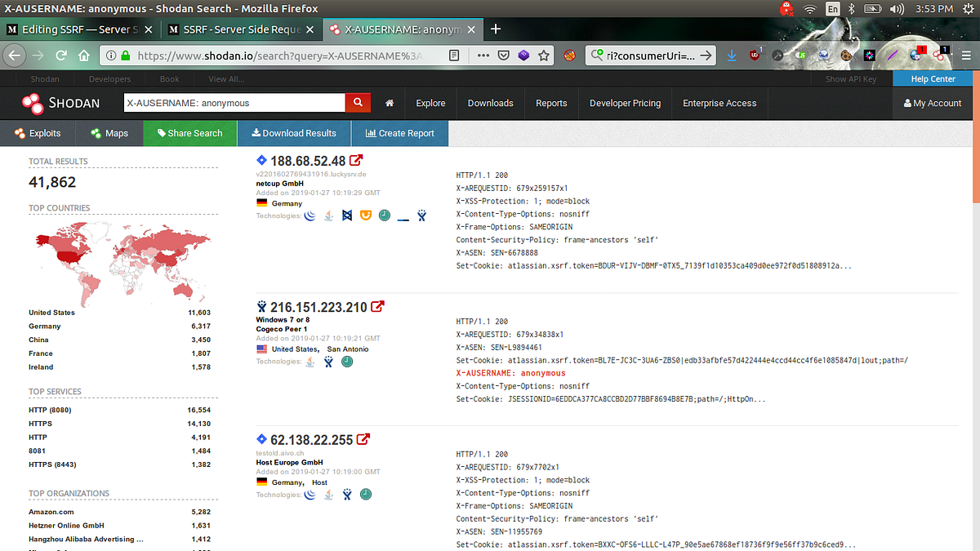Open page actions three-dots menu
Viewport: 980px width, 551px height.
tap(483, 56)
